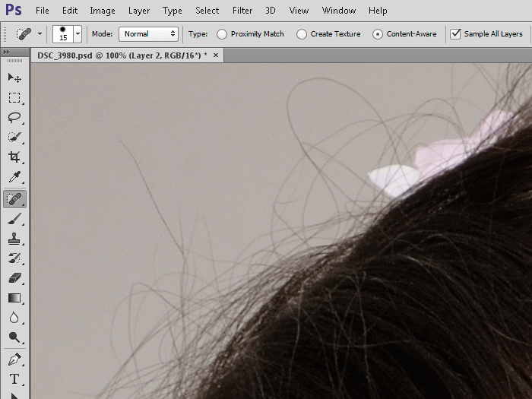Click the Photoshop Ps logo
532x399 pixels.
[14, 10]
